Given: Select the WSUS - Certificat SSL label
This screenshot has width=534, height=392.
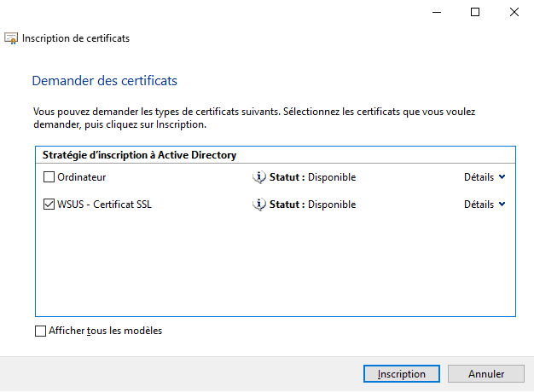Looking at the screenshot, I should [104, 205].
